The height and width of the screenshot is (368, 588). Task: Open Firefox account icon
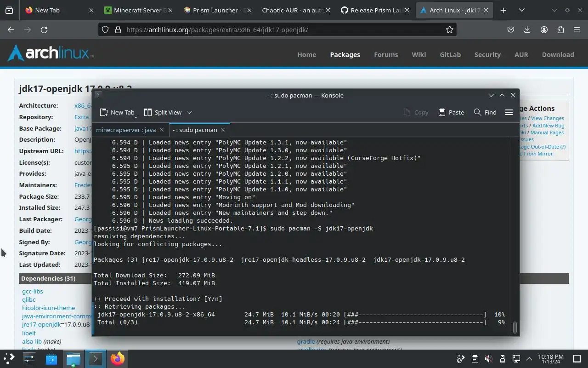tap(544, 29)
